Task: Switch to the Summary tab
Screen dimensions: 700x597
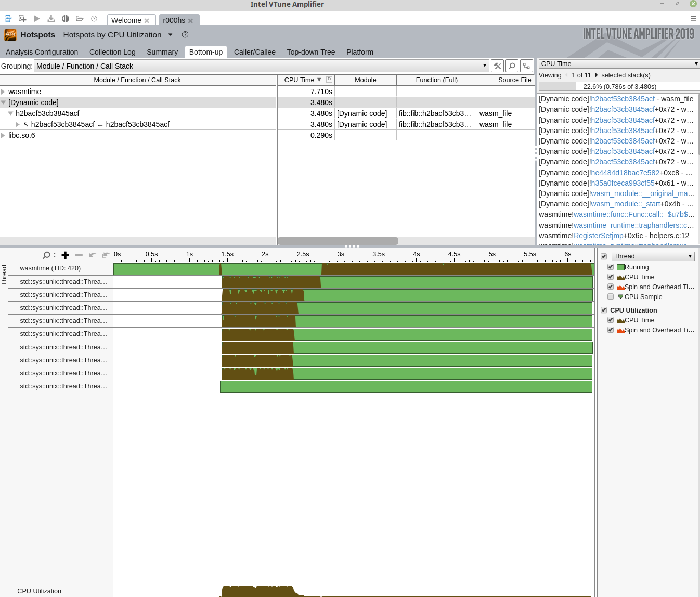Action: 162,52
